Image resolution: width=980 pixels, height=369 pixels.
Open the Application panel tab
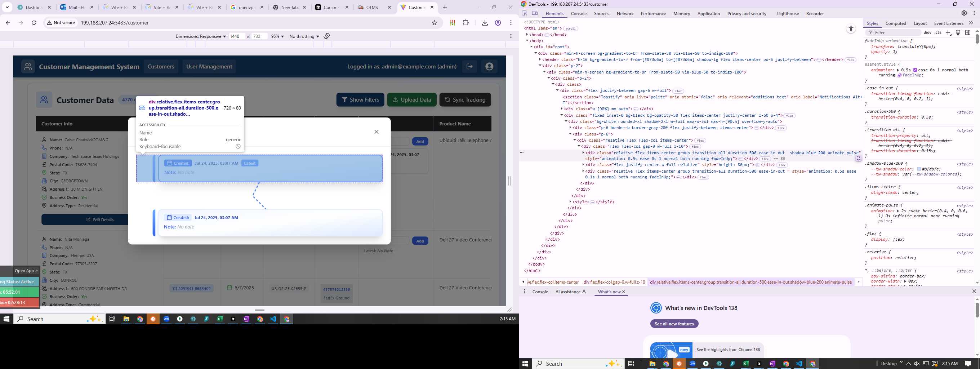[x=708, y=14]
